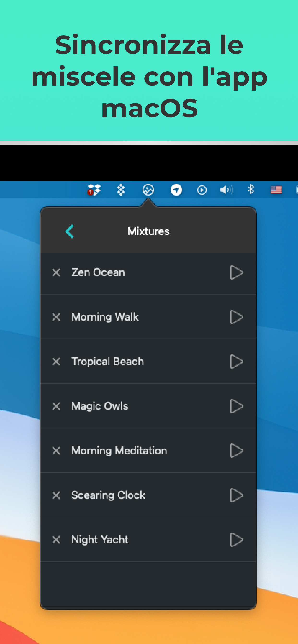Screen dimensions: 298x644
Task: Select the Zen Ocean text label
Action: (x=98, y=272)
